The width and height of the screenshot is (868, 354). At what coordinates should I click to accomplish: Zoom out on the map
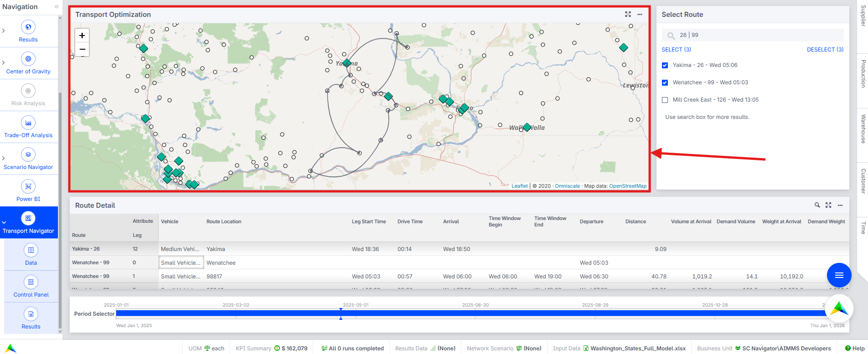(x=82, y=49)
